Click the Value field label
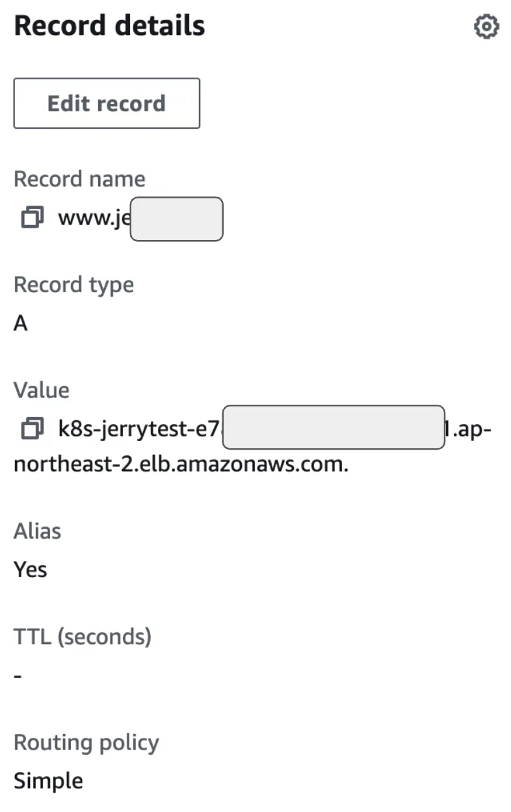The width and height of the screenshot is (511, 812). point(41,390)
